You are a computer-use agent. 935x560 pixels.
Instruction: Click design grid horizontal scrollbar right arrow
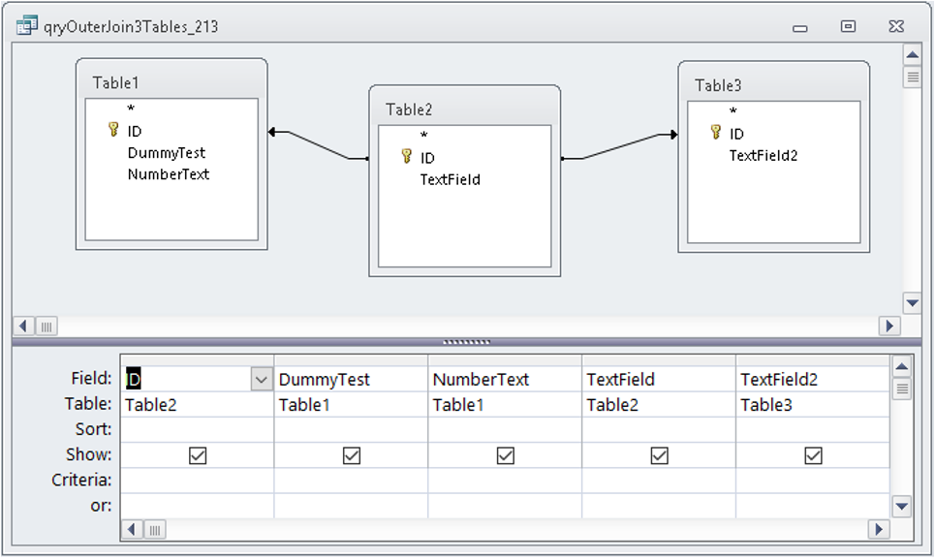879,529
